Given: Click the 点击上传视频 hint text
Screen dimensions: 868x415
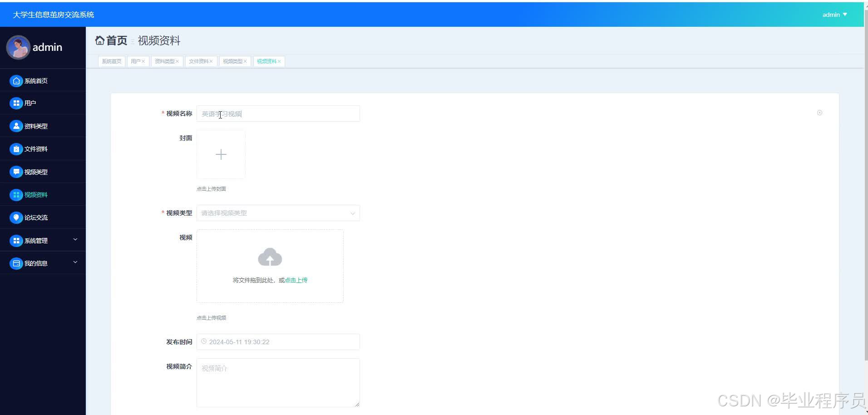Looking at the screenshot, I should (211, 318).
